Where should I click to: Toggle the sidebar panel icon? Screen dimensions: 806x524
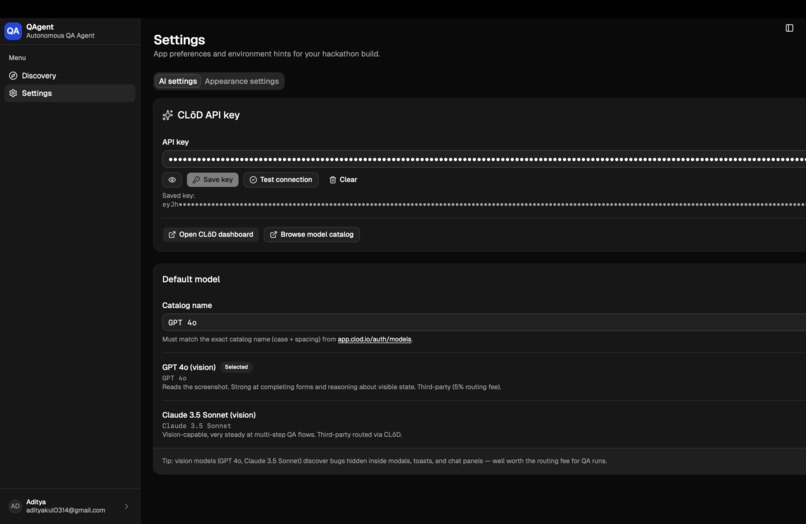tap(789, 28)
